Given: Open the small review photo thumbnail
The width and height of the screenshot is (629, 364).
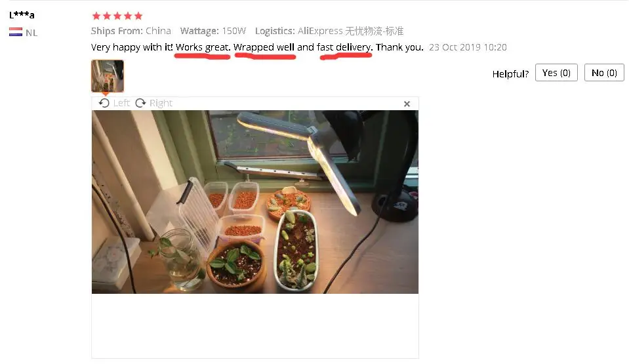Looking at the screenshot, I should tap(107, 76).
